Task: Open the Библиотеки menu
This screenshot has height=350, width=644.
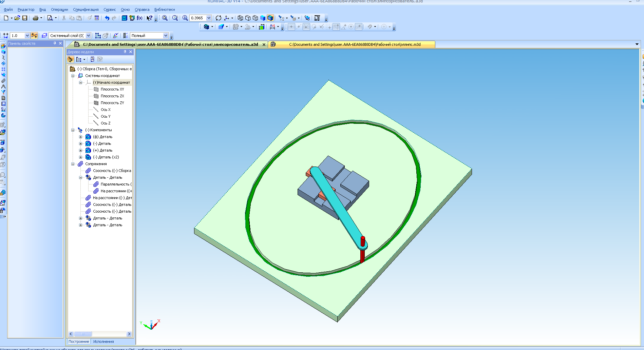Action: coord(165,9)
